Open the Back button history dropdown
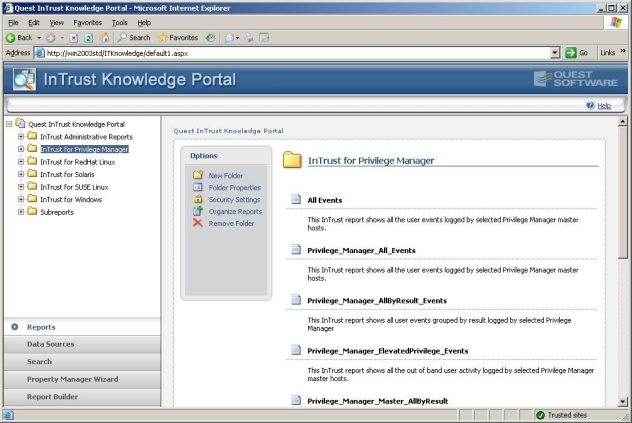 [x=39, y=38]
